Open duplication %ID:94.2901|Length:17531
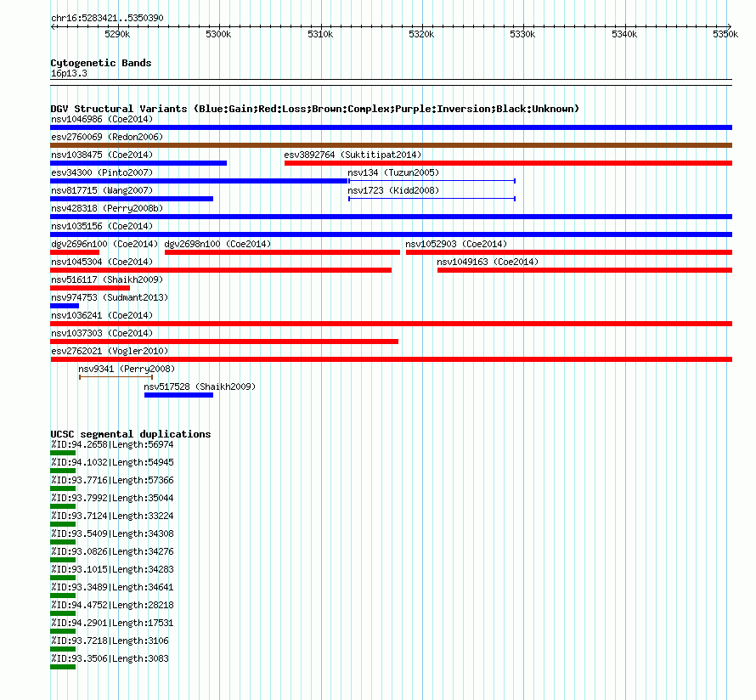The image size is (756, 700). [x=112, y=623]
